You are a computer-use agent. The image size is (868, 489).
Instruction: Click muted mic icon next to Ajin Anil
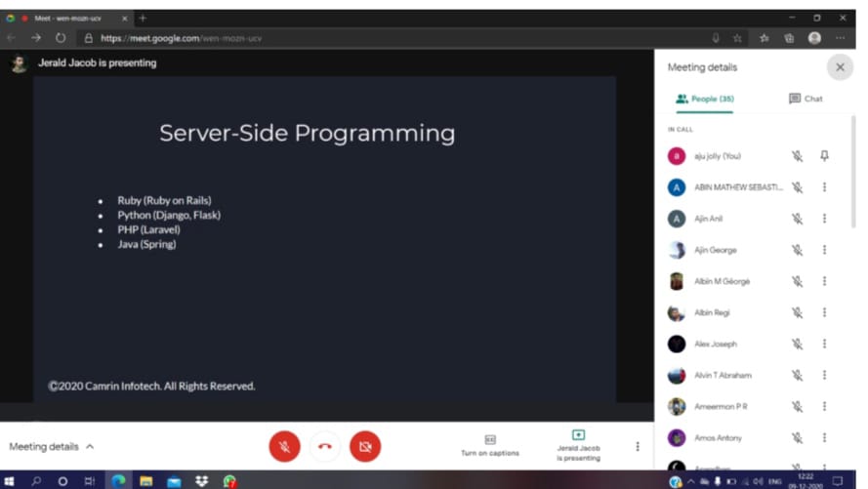click(797, 219)
